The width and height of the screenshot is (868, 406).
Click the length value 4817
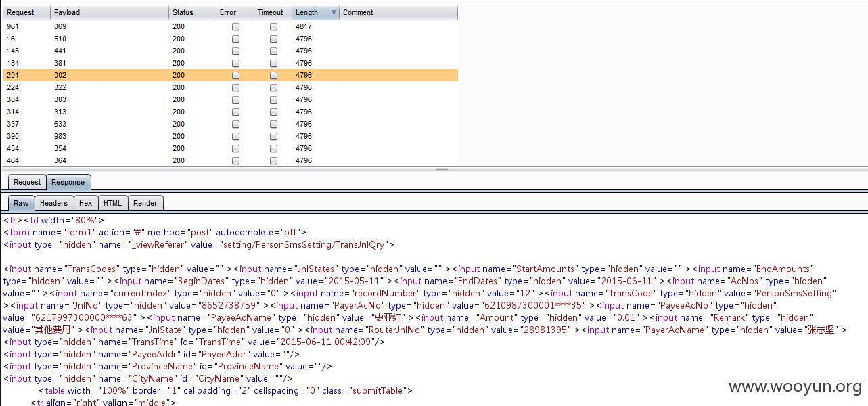pyautogui.click(x=304, y=26)
